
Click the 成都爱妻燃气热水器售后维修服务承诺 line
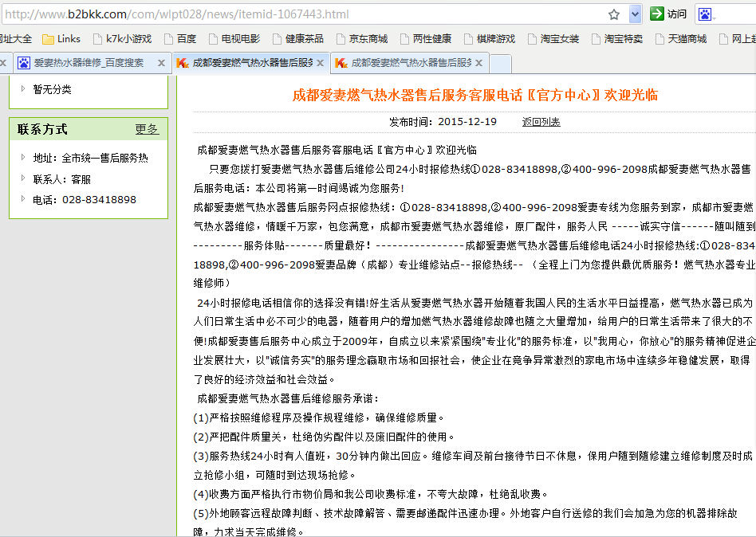288,398
